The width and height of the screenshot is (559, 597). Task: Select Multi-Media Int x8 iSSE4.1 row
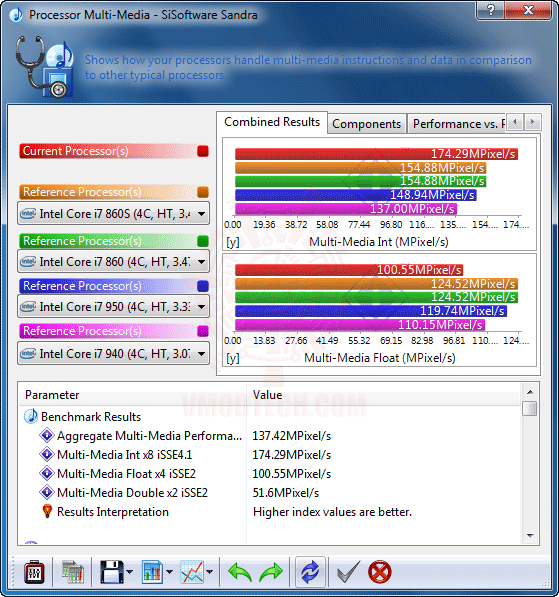(x=270, y=455)
